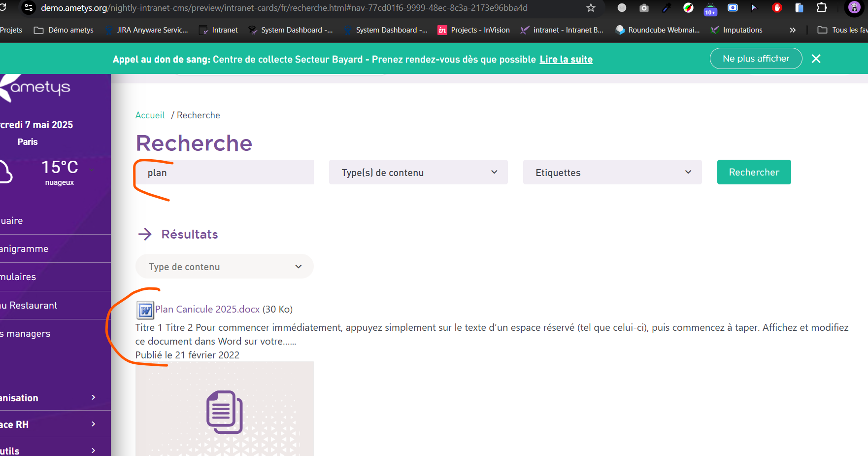Open the Démo ametys bookmark folder
The height and width of the screenshot is (456, 868).
(64, 30)
